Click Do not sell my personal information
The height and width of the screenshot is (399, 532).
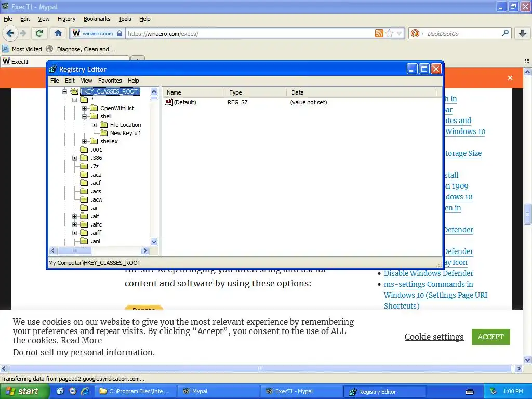pos(83,352)
